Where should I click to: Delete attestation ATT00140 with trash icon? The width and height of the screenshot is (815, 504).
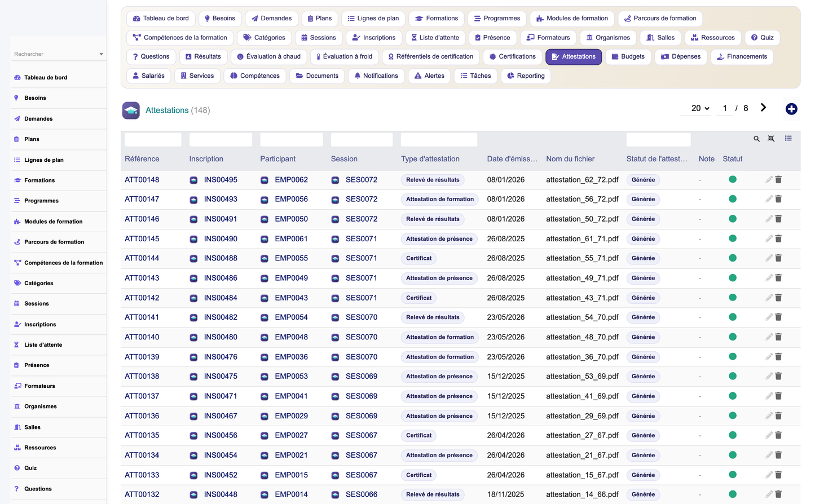tap(778, 337)
